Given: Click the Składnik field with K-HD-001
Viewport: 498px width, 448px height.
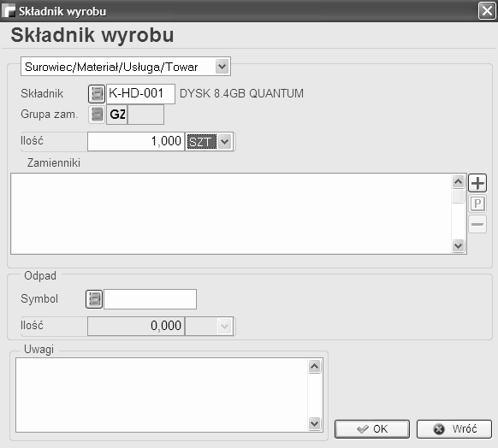Looking at the screenshot, I should 140,94.
